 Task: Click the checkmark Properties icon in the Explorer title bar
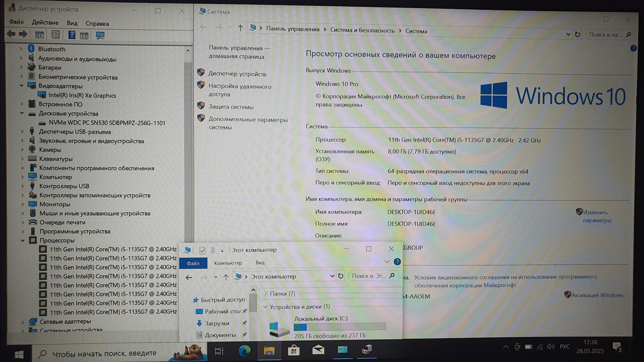coord(202,250)
